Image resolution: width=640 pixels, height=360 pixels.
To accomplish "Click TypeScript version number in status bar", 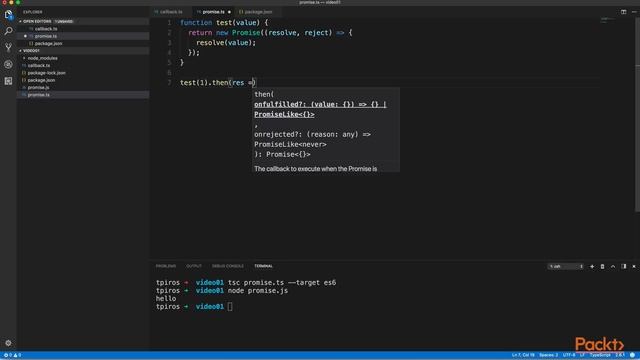I will [x=620, y=355].
